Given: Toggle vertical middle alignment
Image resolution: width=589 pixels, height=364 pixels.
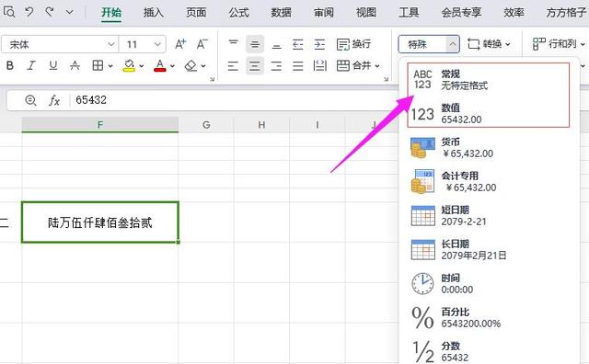Looking at the screenshot, I should coord(255,44).
